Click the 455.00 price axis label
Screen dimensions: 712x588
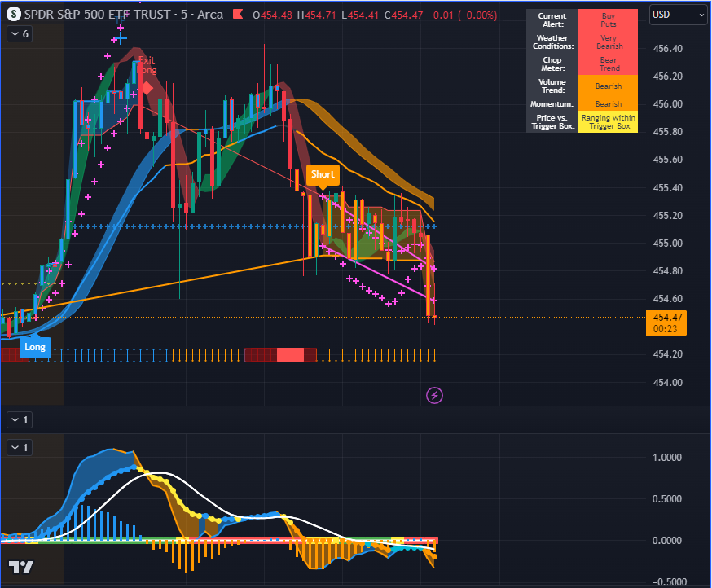click(667, 244)
